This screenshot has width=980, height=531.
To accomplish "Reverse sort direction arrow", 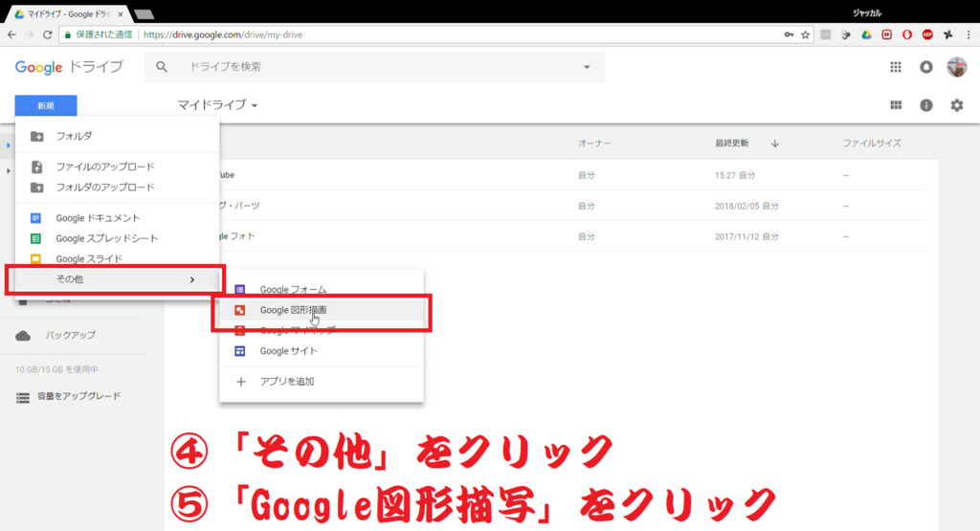I will click(x=775, y=144).
